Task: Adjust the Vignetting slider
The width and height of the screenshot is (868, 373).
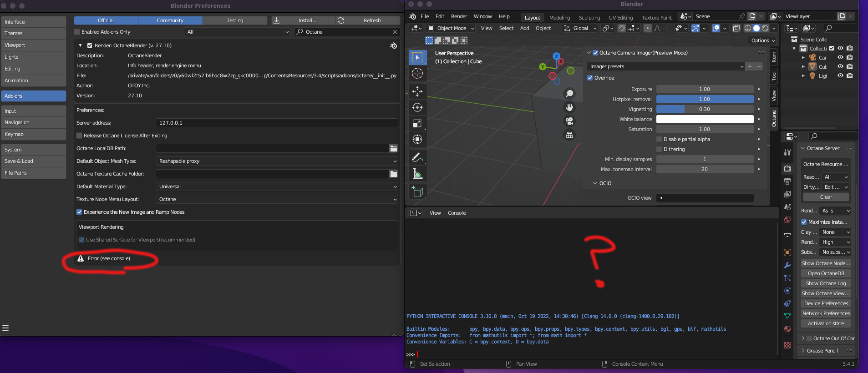Action: tap(705, 109)
